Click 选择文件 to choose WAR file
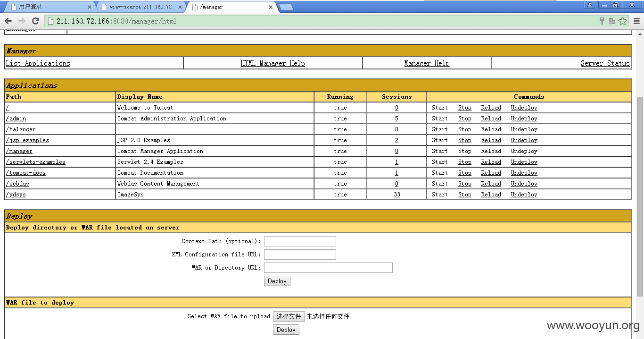This screenshot has width=644, height=339. pos(289,316)
